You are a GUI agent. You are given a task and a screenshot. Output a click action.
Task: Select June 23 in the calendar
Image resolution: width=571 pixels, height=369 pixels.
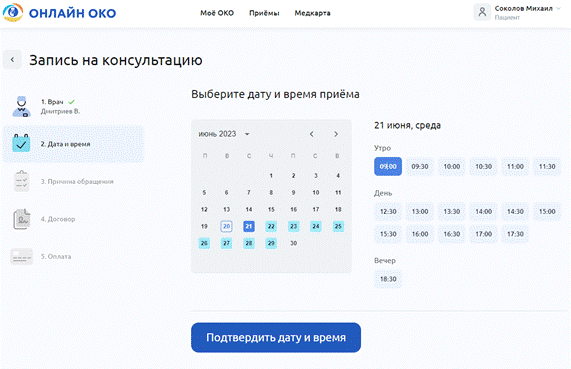(x=294, y=226)
